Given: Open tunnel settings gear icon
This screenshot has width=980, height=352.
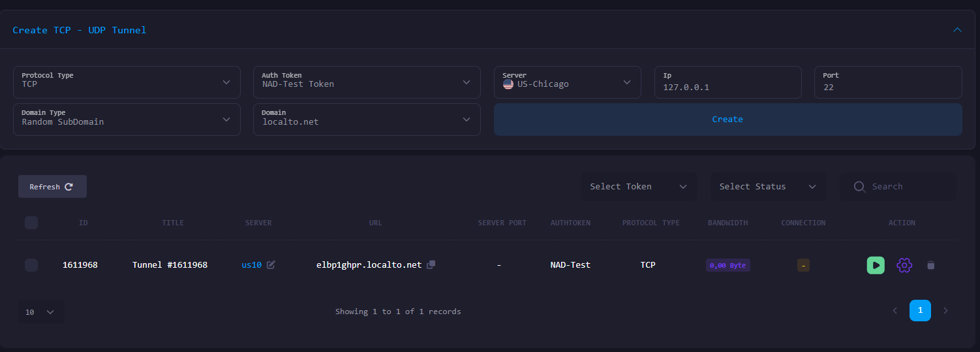Looking at the screenshot, I should 904,265.
